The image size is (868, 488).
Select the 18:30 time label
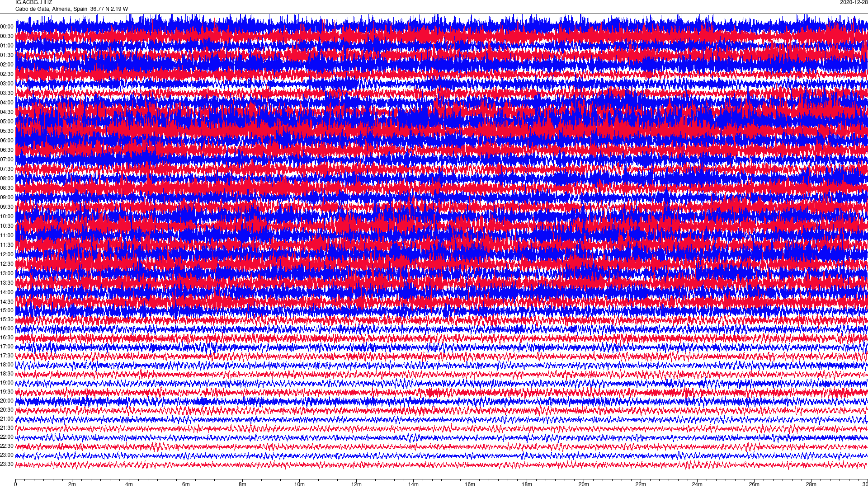tap(7, 374)
